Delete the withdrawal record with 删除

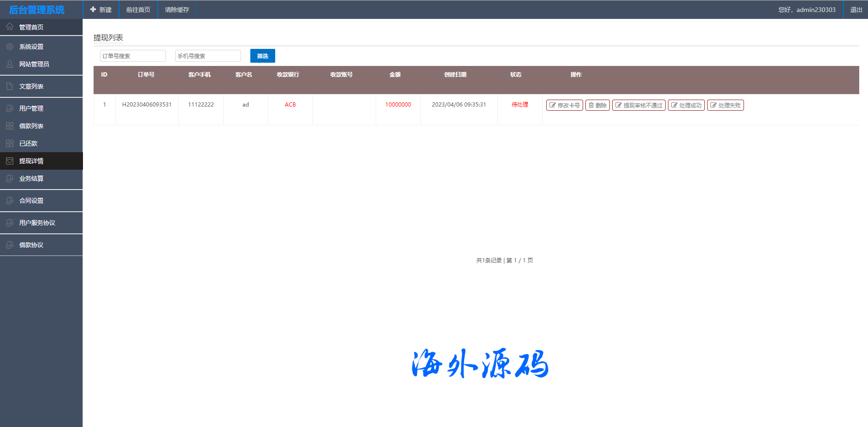tap(597, 105)
